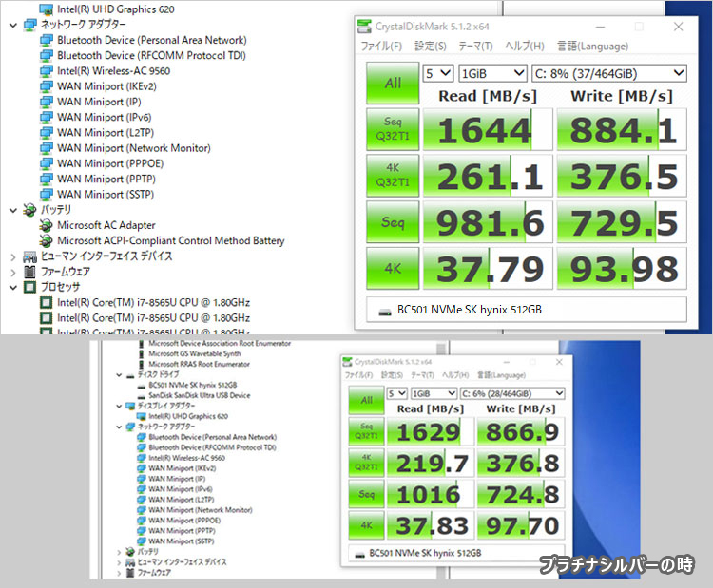Image resolution: width=713 pixels, height=588 pixels.
Task: Select the Bluetooth Device (Personal Area Network) icon in the larger tree
Action: [46, 40]
